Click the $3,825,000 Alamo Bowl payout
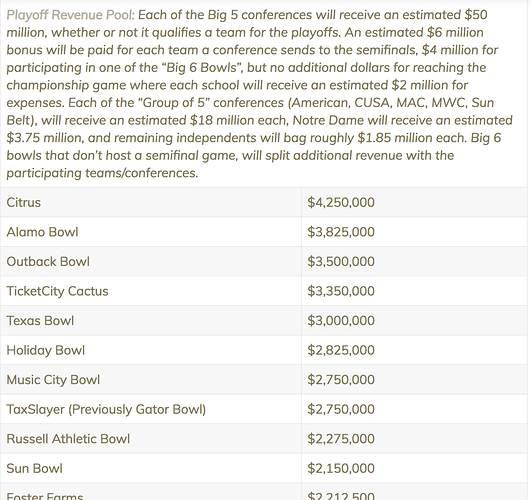 pyautogui.click(x=341, y=232)
